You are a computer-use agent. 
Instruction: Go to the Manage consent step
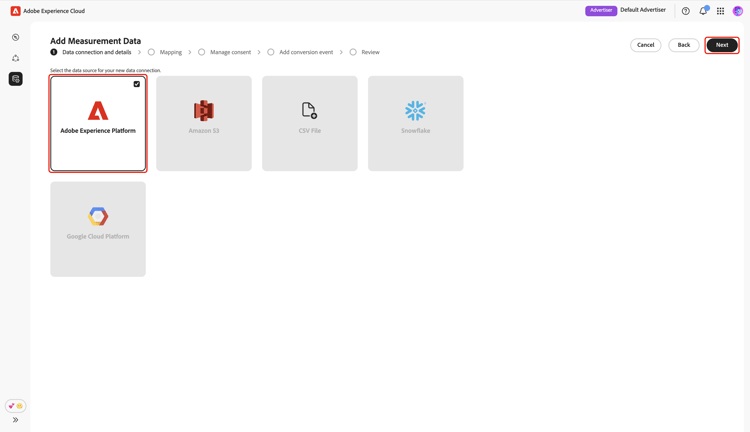[225, 52]
